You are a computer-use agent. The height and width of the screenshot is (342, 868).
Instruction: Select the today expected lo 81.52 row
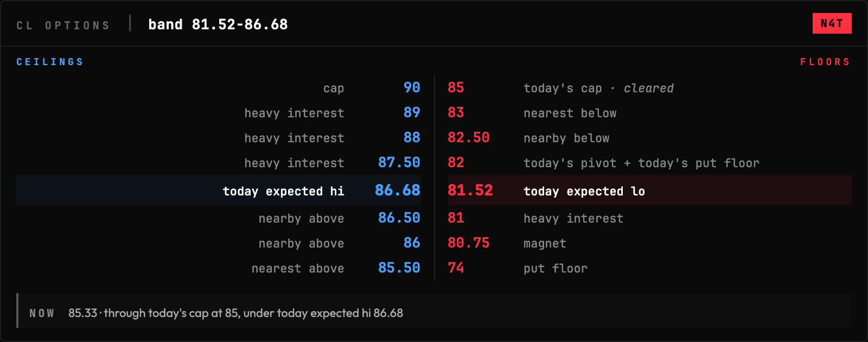pyautogui.click(x=649, y=190)
